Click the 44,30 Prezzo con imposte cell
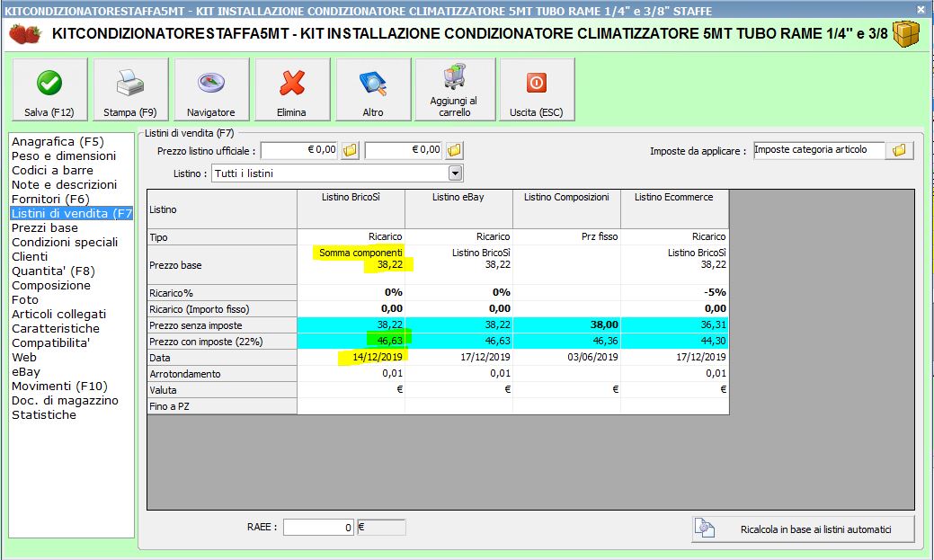Image resolution: width=934 pixels, height=560 pixels. [x=674, y=341]
